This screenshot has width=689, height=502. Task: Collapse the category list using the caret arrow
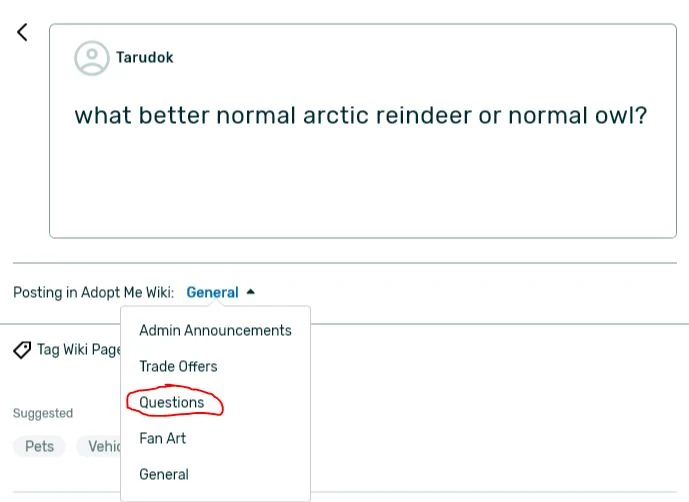250,292
